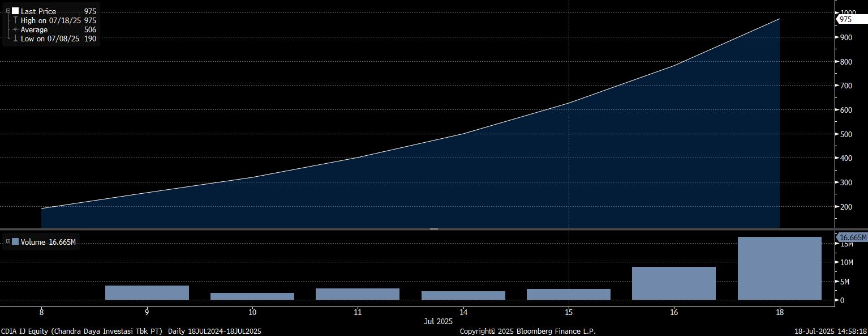The height and width of the screenshot is (336, 868).
Task: Select the Average marker icon in legend
Action: 15,29
